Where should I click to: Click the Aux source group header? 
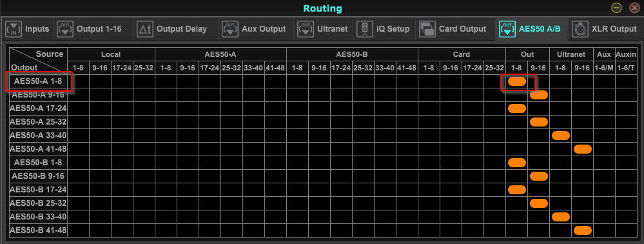[604, 54]
